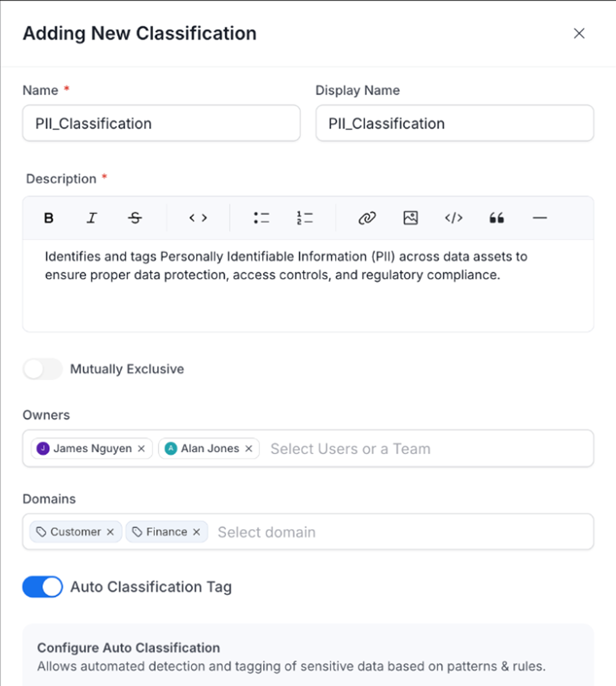Apply strikethrough formatting to description text
This screenshot has height=686, width=616.
[x=135, y=218]
